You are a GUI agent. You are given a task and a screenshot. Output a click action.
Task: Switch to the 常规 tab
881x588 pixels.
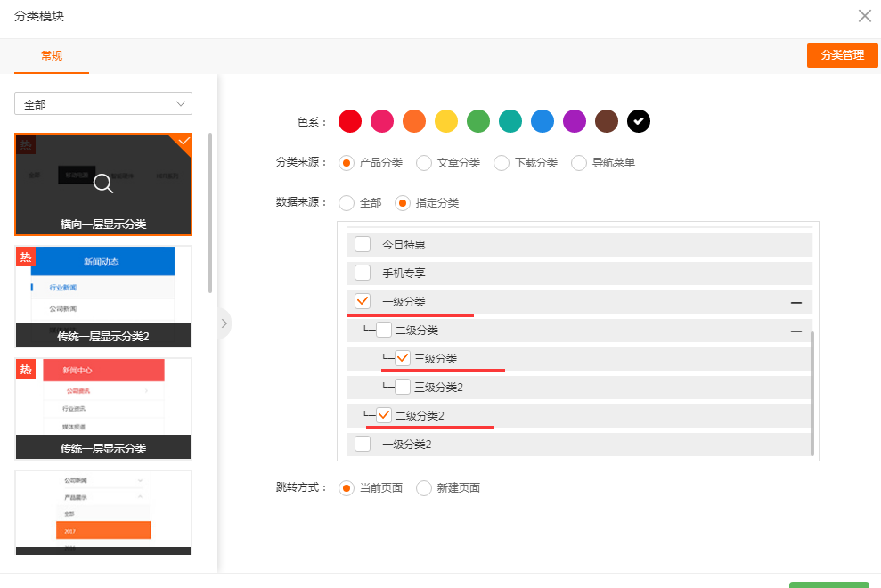(52, 55)
